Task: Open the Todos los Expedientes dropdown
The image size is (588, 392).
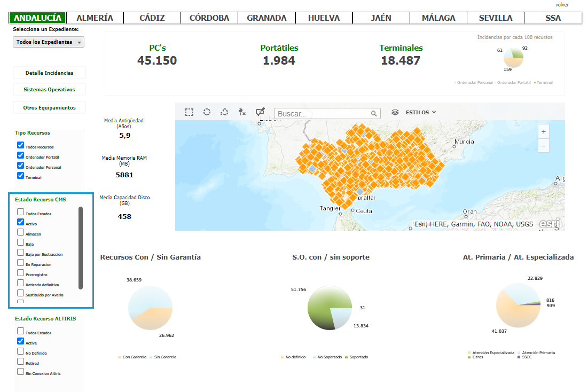Action: (x=49, y=42)
